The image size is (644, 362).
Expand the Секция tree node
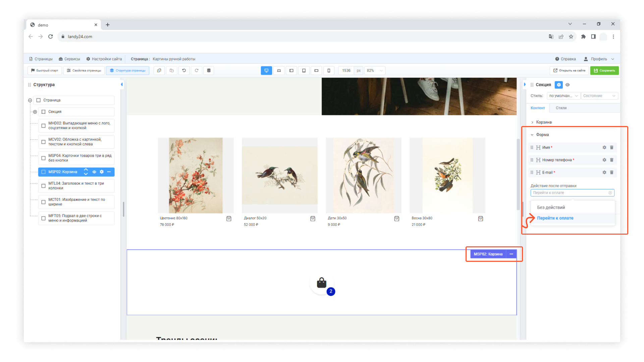[35, 112]
